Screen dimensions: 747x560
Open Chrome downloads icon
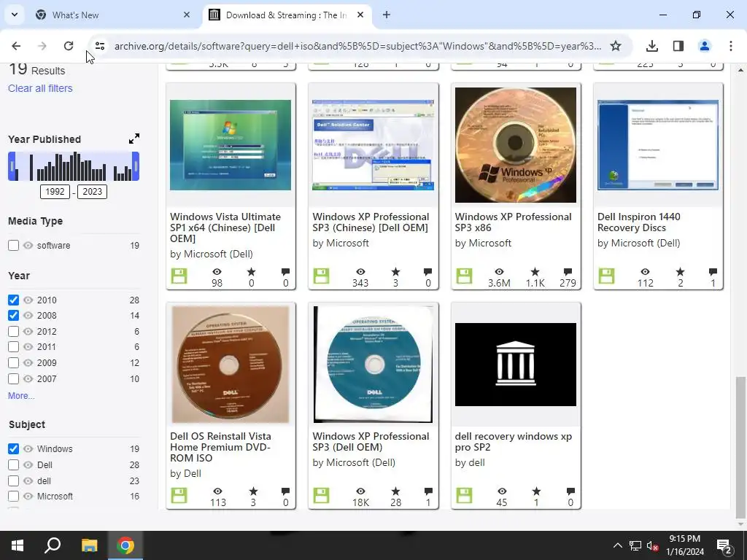pos(651,46)
